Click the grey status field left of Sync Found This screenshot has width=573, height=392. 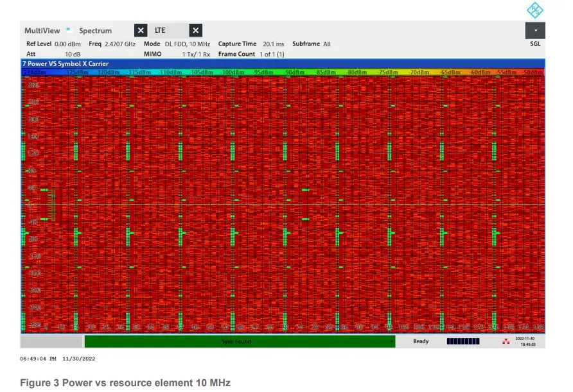pyautogui.click(x=52, y=341)
